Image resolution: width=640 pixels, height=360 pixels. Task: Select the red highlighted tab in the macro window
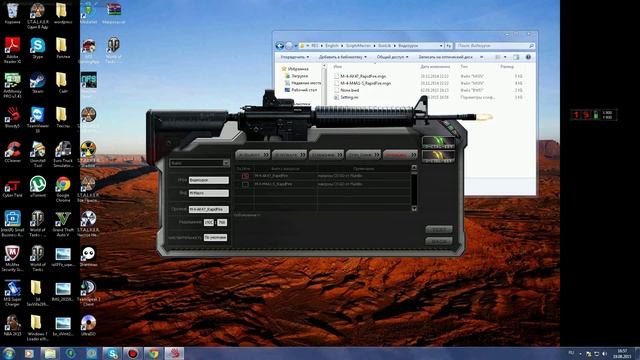[400, 155]
